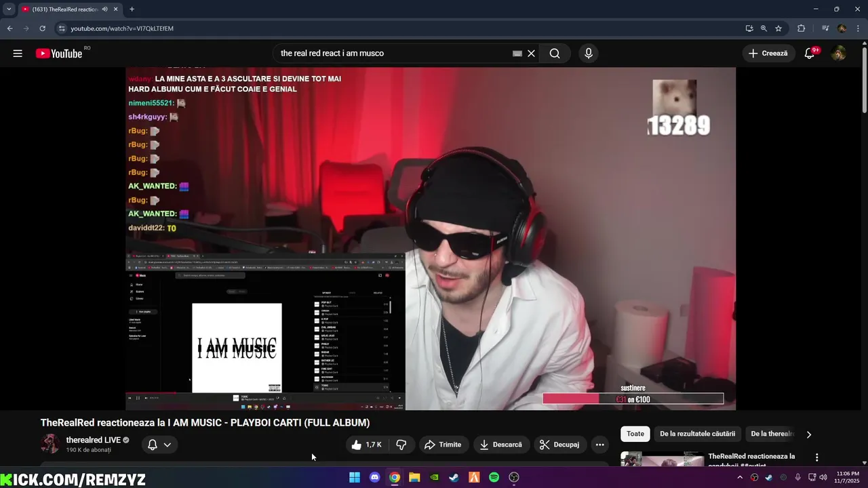Reload the YouTube page

coord(42,28)
